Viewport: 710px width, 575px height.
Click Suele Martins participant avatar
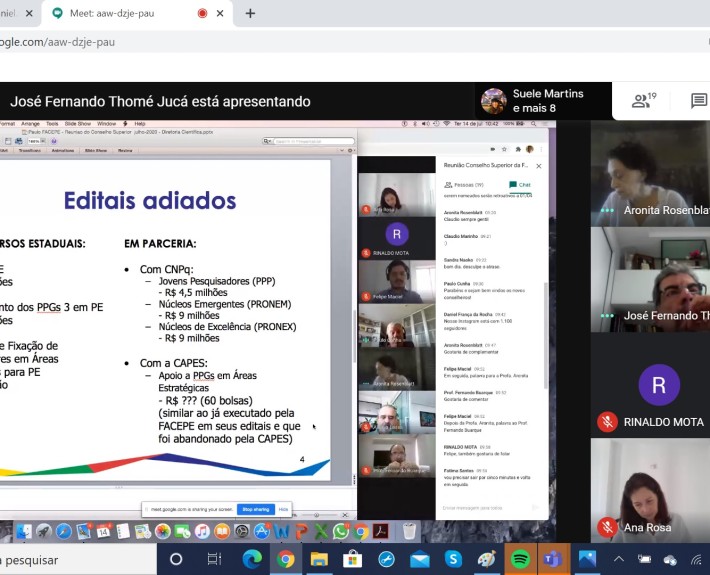[x=494, y=101]
